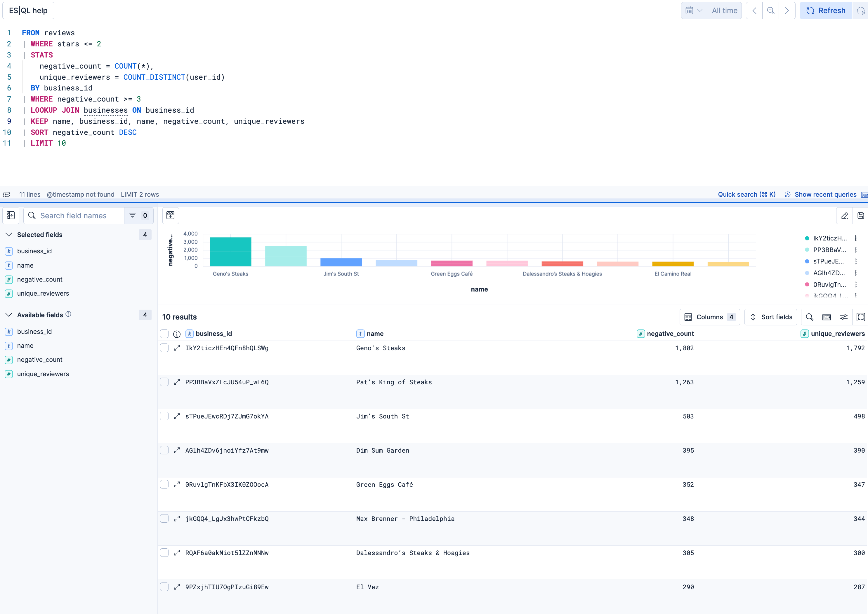Expand the Geno's Steaks row details
This screenshot has width=868, height=614.
(177, 348)
